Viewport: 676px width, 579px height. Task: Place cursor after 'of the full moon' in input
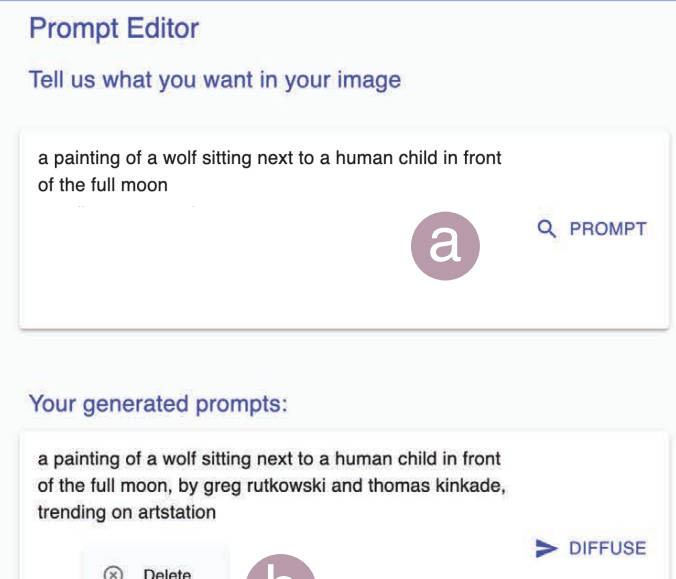[x=169, y=185]
